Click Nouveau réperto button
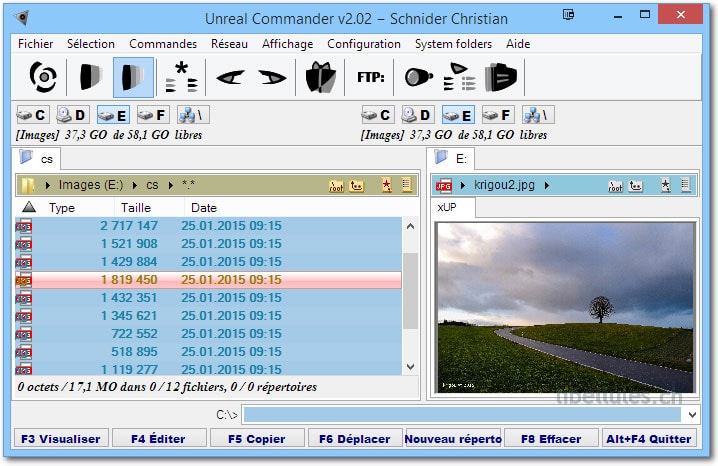 (x=453, y=439)
